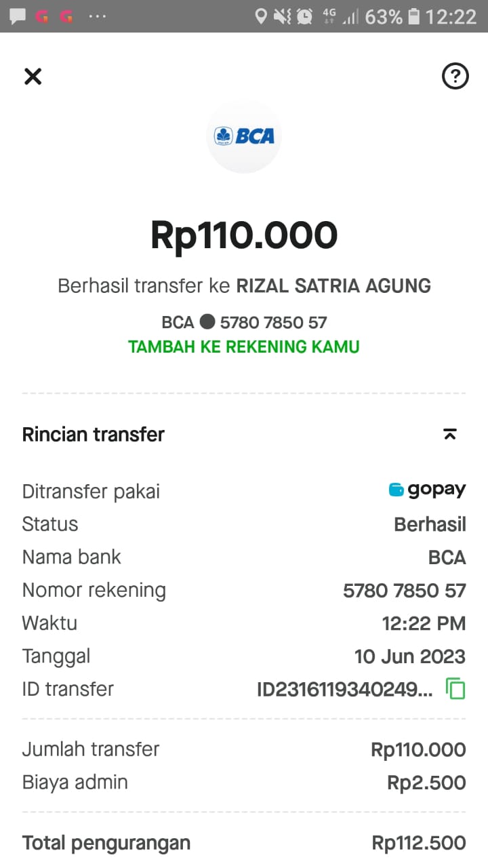Tap the message notification icon
This screenshot has height=868, width=488.
click(x=18, y=16)
